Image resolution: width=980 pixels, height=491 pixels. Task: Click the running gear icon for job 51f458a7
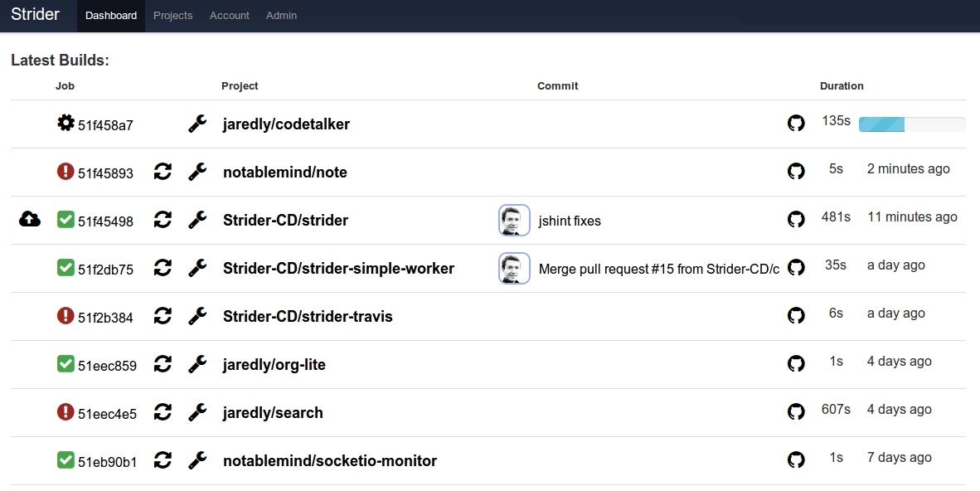point(65,124)
